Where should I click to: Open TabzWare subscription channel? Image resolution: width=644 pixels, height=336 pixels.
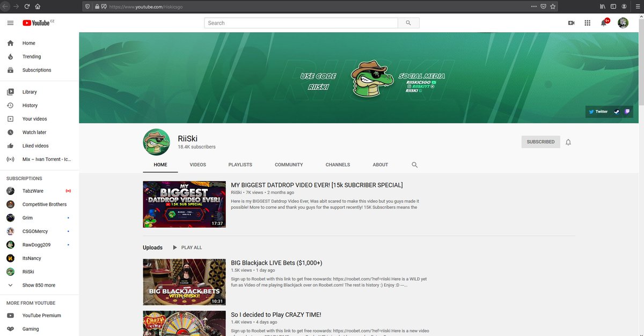pos(39,191)
